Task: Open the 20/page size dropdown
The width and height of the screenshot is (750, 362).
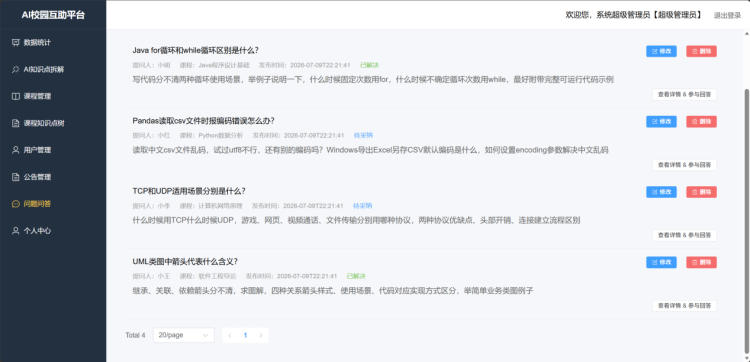Action: [184, 335]
